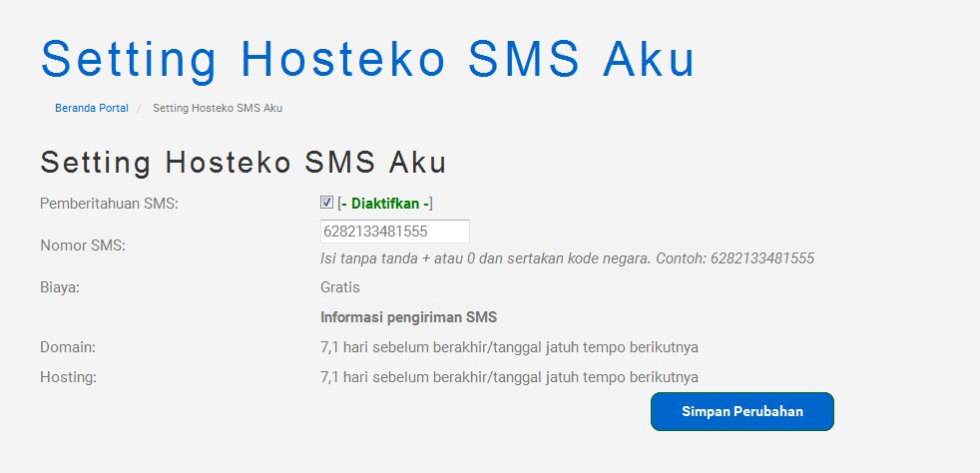This screenshot has height=473, width=980.
Task: Focus the Nomor SMS number input field
Action: (x=395, y=232)
